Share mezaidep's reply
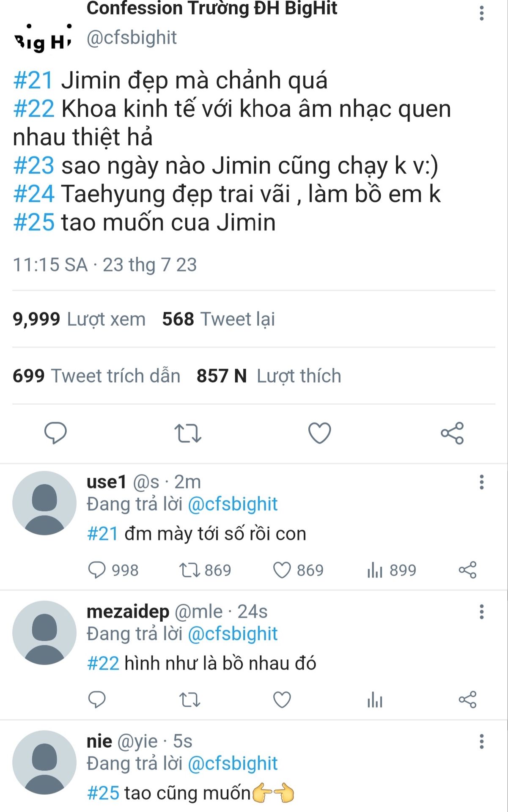The height and width of the screenshot is (812, 508). pos(467,700)
